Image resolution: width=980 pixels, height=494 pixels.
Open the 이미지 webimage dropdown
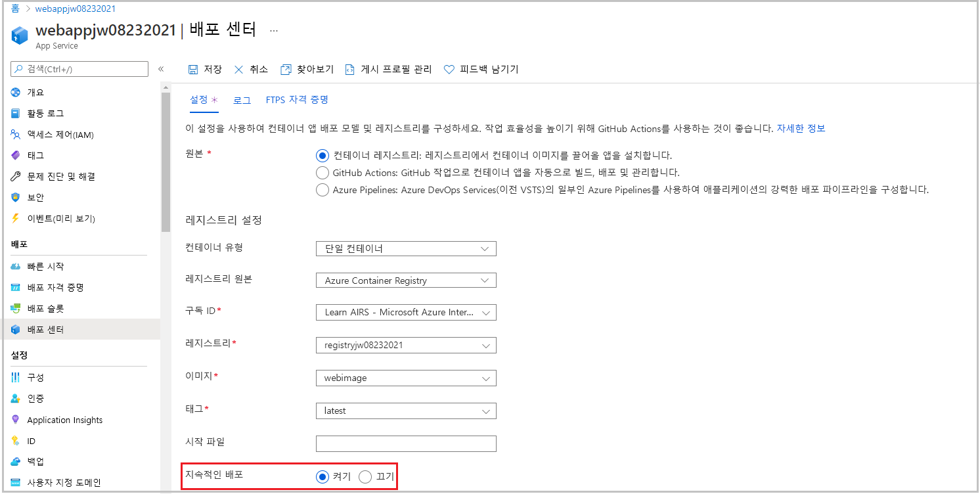point(406,378)
